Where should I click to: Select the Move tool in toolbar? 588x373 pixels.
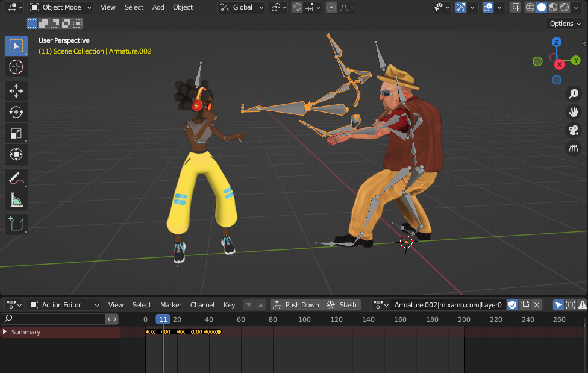point(16,91)
